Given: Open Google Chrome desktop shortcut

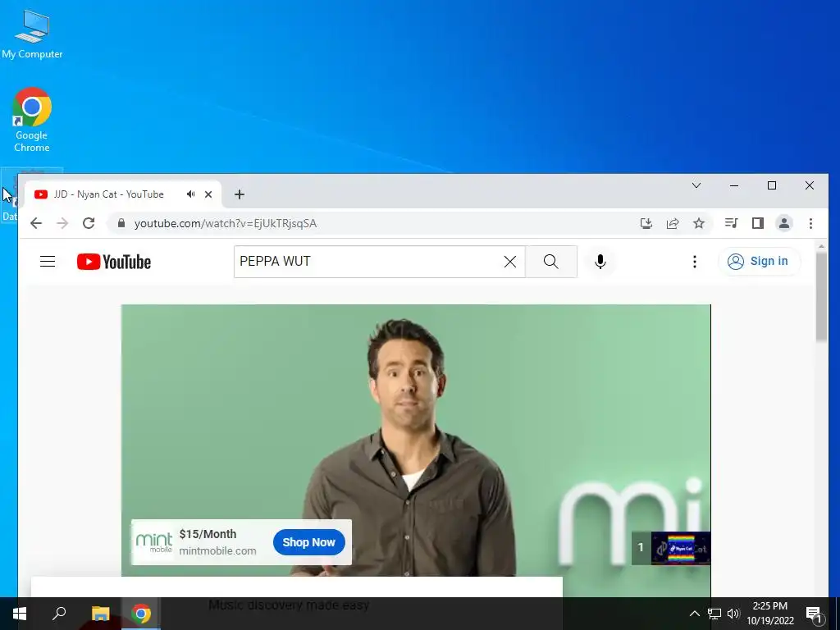Looking at the screenshot, I should tap(32, 120).
